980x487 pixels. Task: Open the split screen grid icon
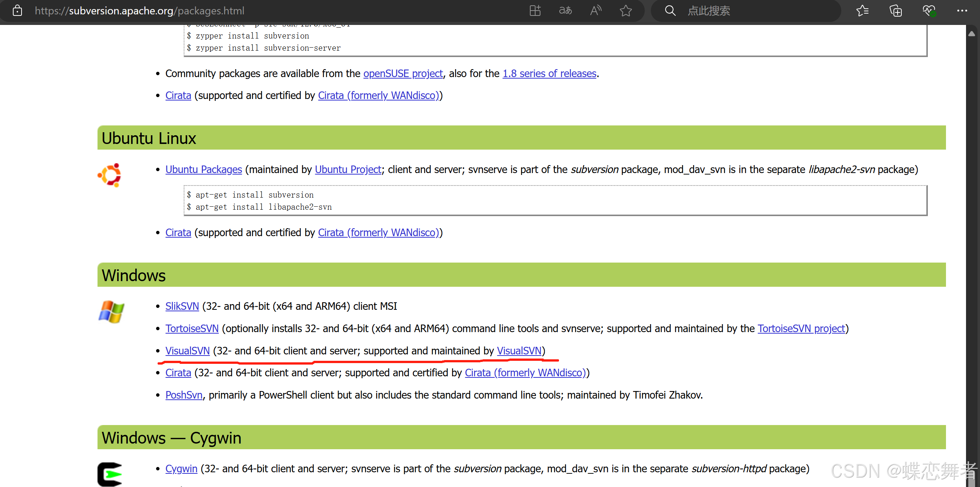[535, 11]
